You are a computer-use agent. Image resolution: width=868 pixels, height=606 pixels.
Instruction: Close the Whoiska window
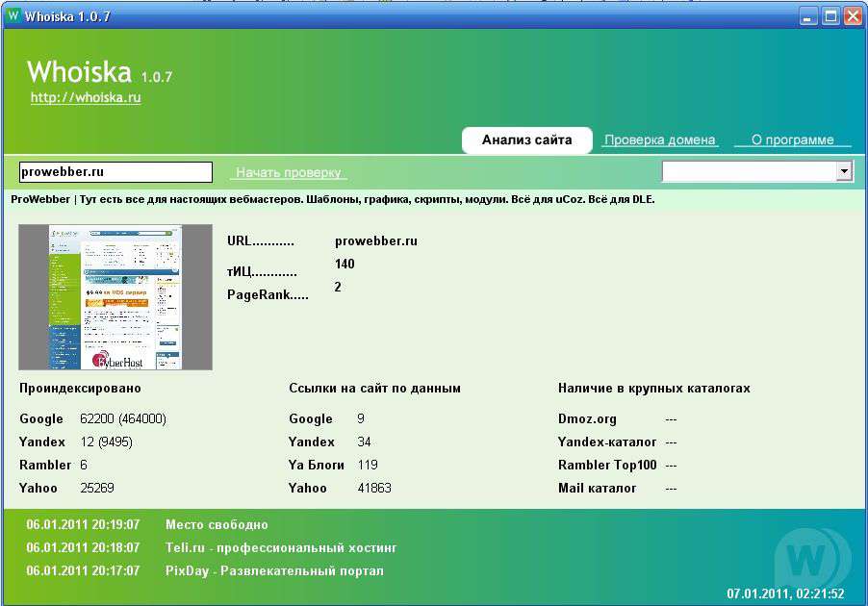pos(853,16)
